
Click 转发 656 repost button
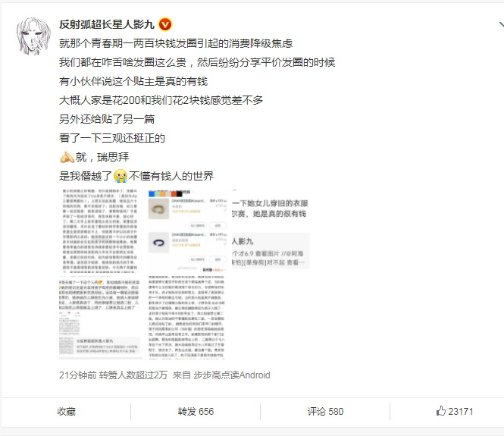[196, 411]
